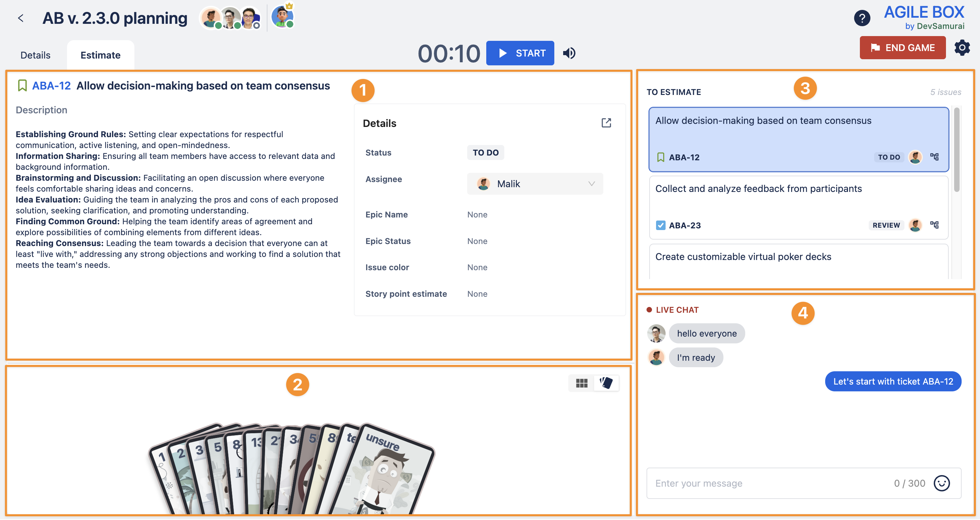Mute the timer sound speaker icon

tap(569, 53)
